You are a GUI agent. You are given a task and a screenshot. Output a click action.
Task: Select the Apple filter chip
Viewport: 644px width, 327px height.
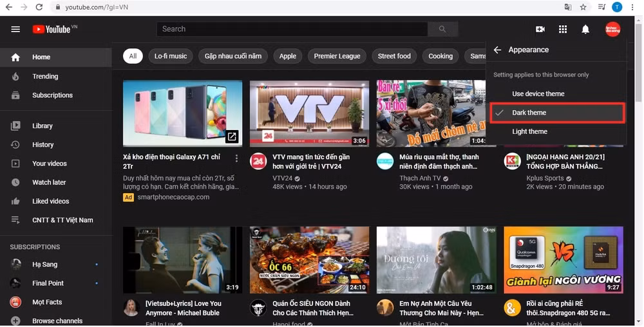point(287,56)
